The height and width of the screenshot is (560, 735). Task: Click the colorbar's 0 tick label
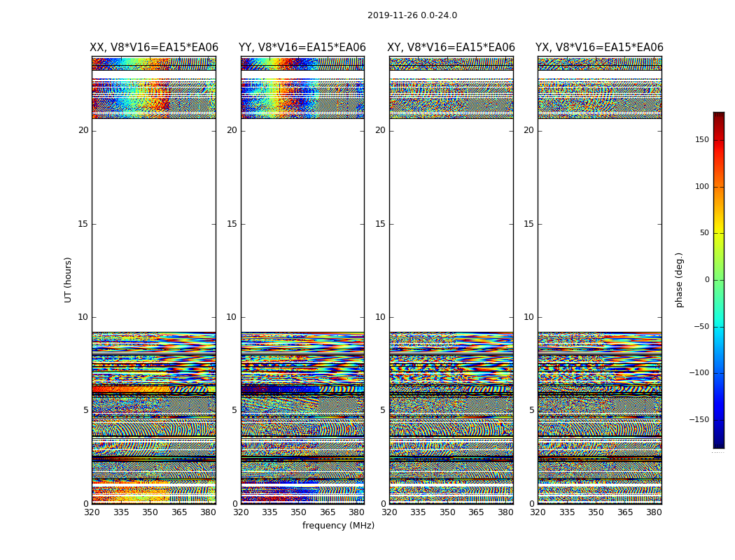(x=706, y=280)
